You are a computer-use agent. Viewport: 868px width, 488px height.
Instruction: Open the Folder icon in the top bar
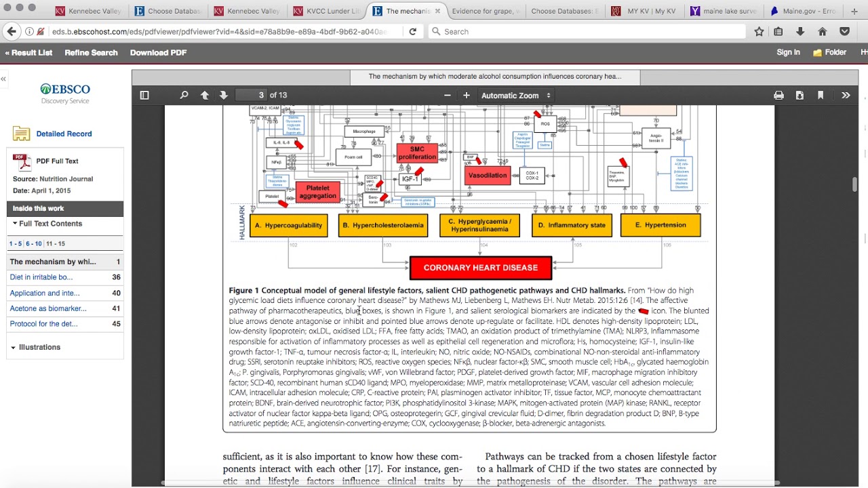pyautogui.click(x=818, y=52)
